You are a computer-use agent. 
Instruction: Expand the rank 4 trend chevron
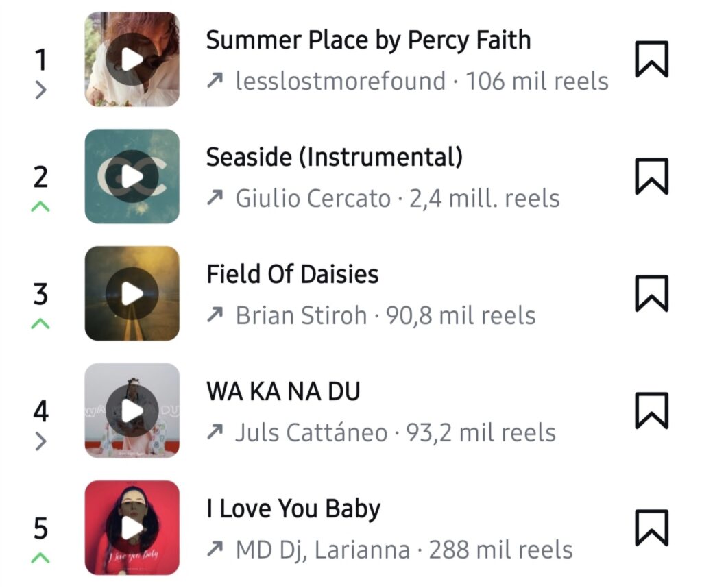40,441
